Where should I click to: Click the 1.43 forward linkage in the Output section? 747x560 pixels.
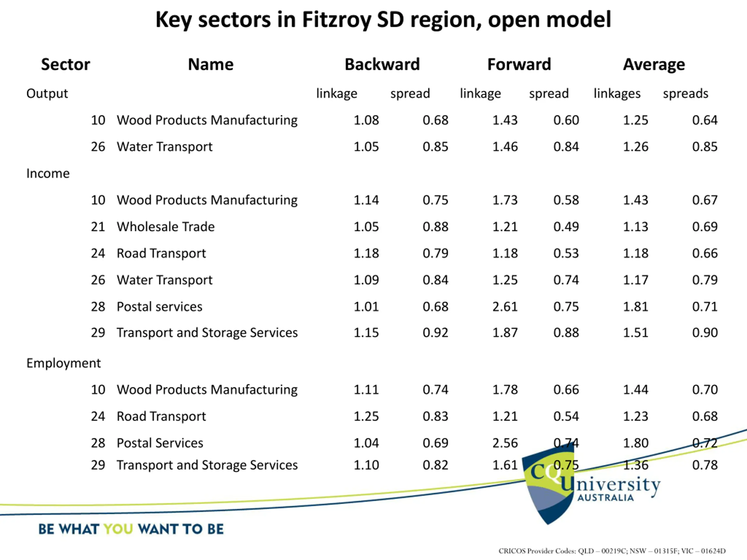coord(505,120)
